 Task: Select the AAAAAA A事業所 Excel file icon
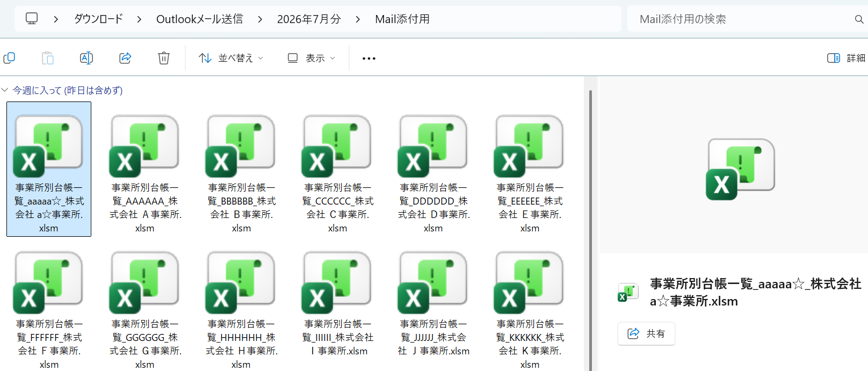pos(144,146)
